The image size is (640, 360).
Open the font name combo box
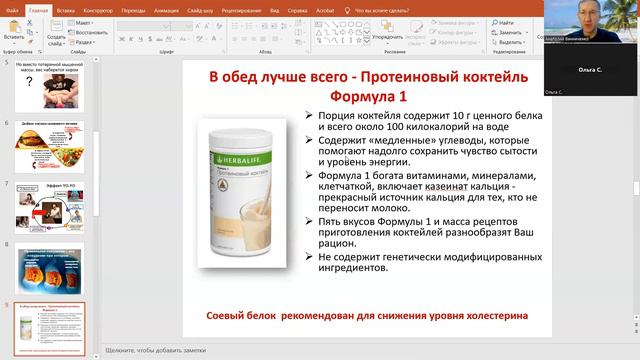pyautogui.click(x=144, y=26)
